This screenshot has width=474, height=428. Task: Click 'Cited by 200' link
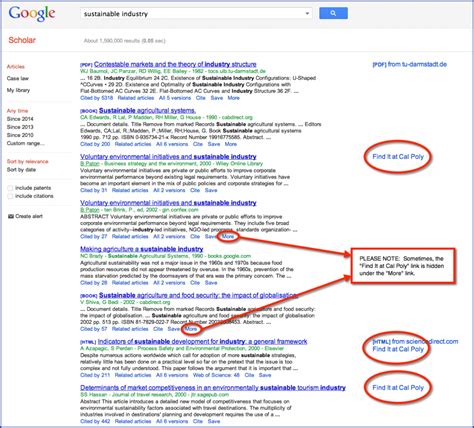pos(95,144)
